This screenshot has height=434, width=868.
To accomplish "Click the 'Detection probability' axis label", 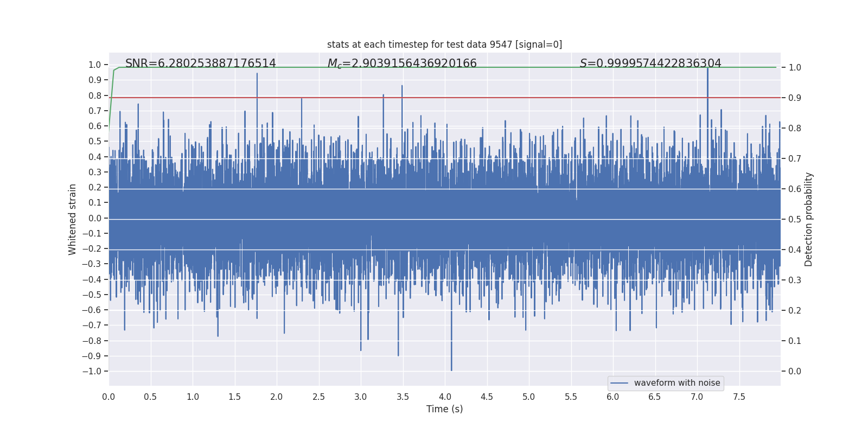I will coord(809,219).
